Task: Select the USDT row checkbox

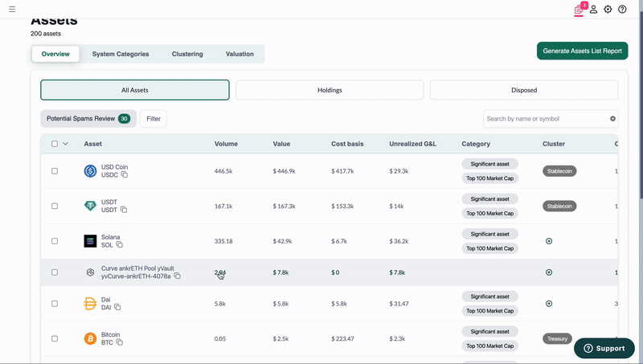Action: click(55, 206)
